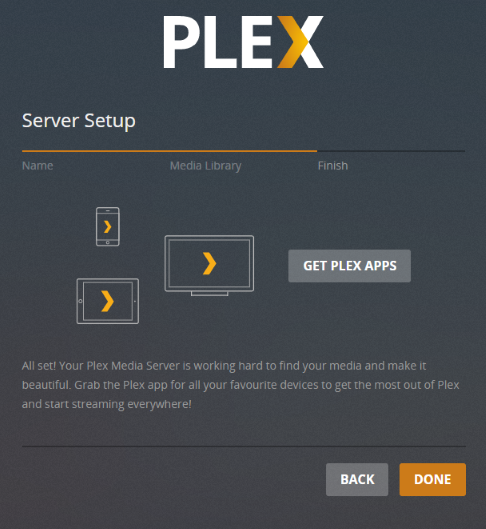Click the stand beneath the TV icon
The image size is (486, 529).
coord(209,294)
